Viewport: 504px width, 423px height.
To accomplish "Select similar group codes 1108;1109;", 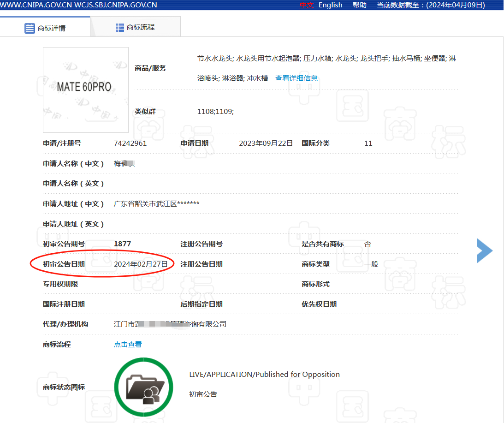I will click(215, 112).
